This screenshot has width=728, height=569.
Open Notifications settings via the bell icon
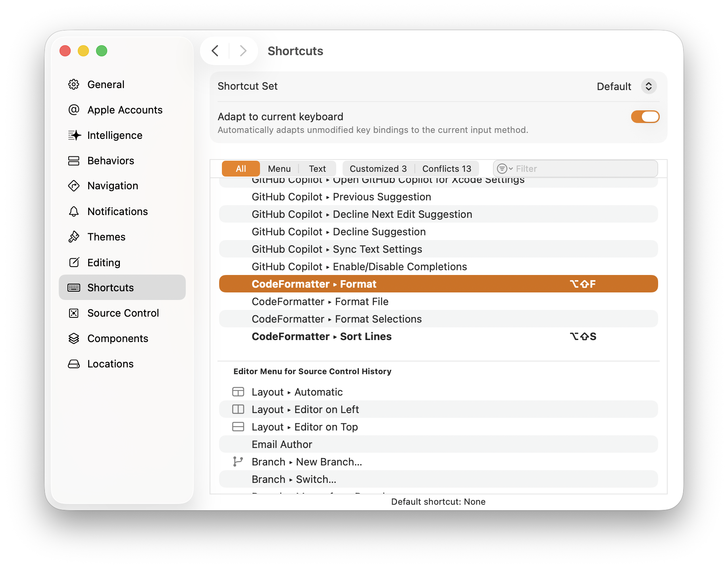(x=74, y=211)
